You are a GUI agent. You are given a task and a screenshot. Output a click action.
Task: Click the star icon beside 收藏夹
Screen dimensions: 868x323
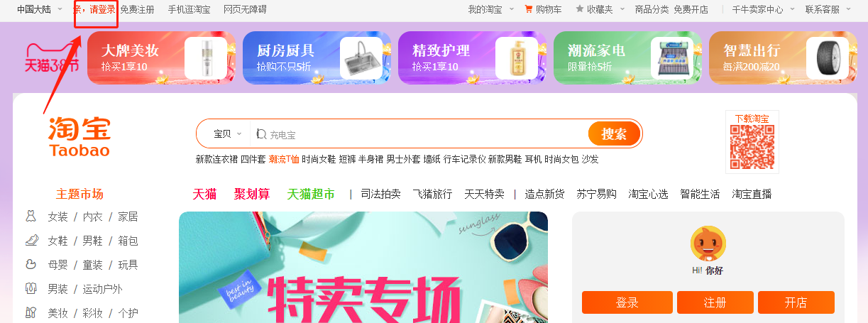coord(580,9)
